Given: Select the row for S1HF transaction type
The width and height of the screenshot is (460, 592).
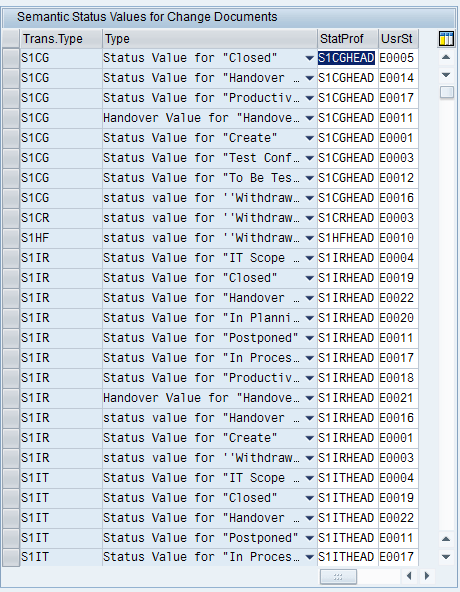Looking at the screenshot, I should 11,238.
